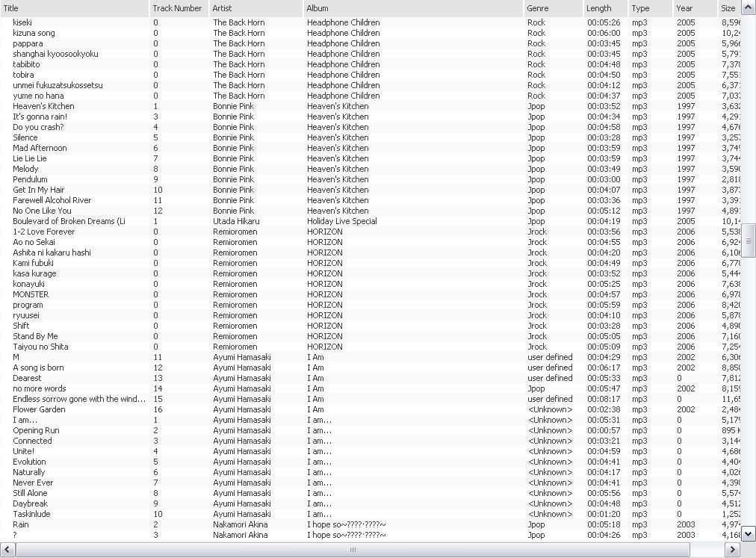Select 'Taiyou no Shita' track

40,347
